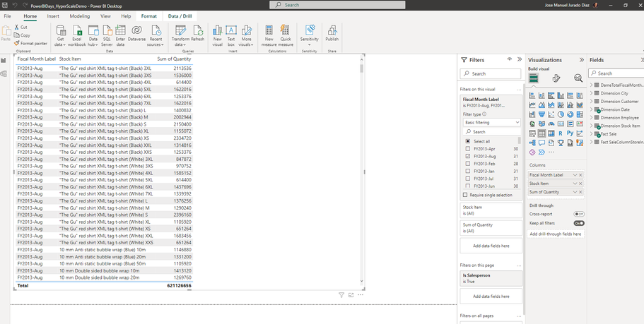The height and width of the screenshot is (324, 644).
Task: Connect to SQL Server
Action: [107, 36]
